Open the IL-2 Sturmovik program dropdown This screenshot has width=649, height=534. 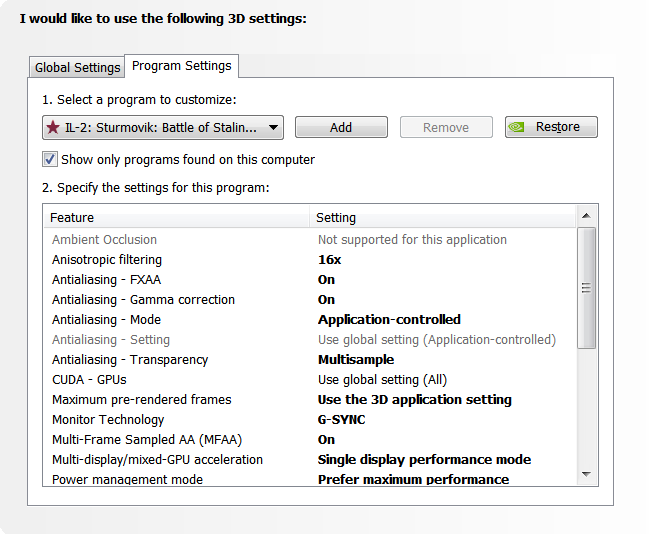[163, 127]
